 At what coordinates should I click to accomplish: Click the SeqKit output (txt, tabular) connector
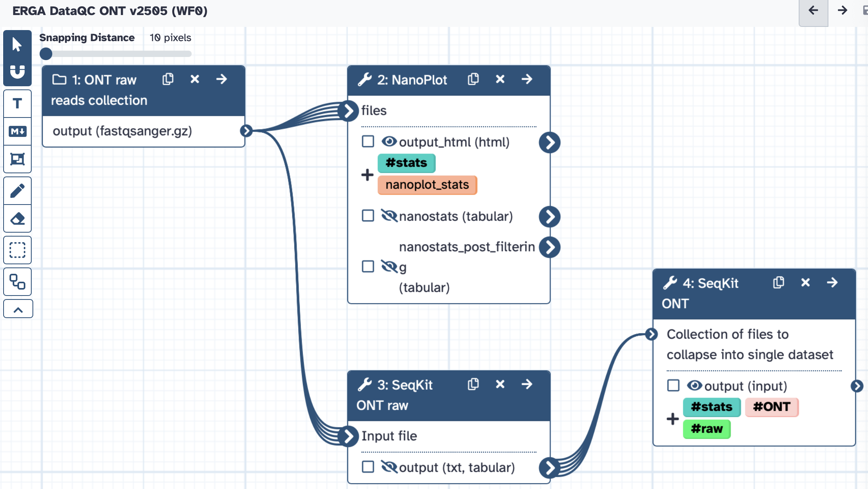click(550, 468)
